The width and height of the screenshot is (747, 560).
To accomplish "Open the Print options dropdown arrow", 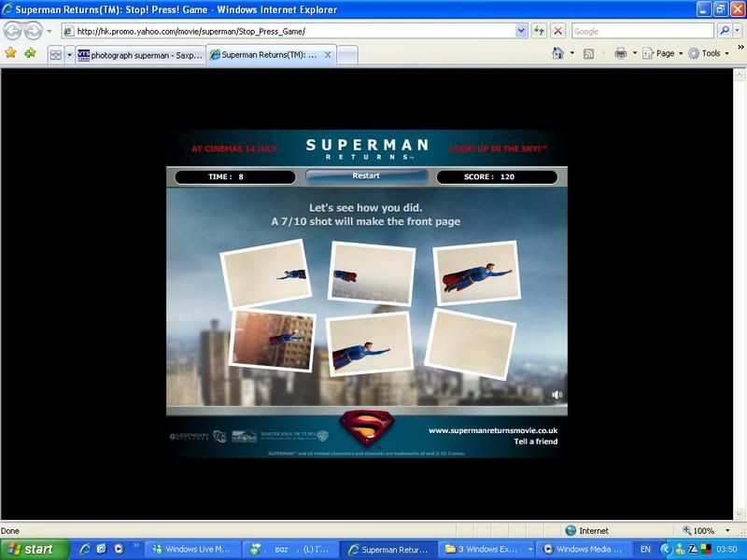I will 635,53.
